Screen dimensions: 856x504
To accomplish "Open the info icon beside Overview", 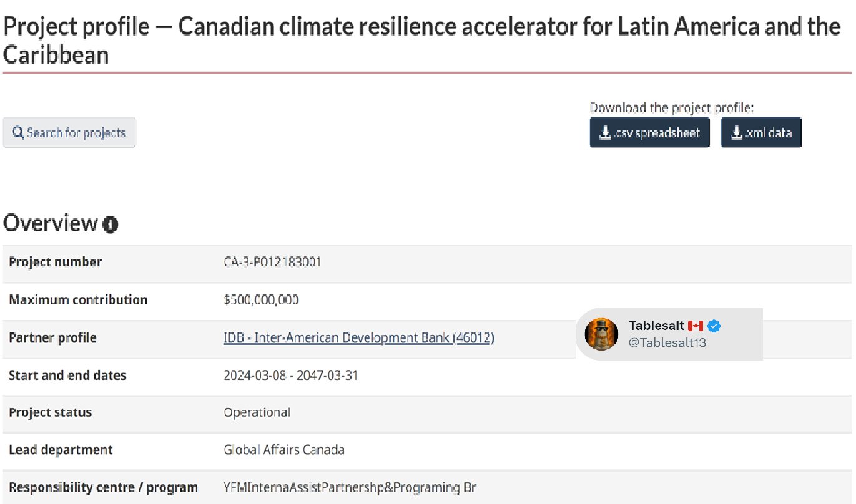I will click(111, 225).
